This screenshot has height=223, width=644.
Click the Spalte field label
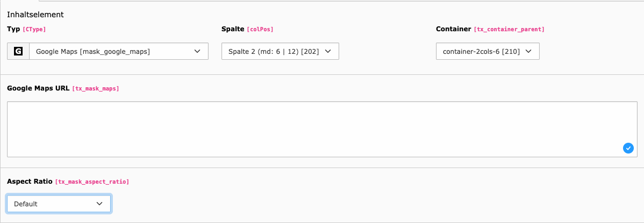(x=233, y=29)
